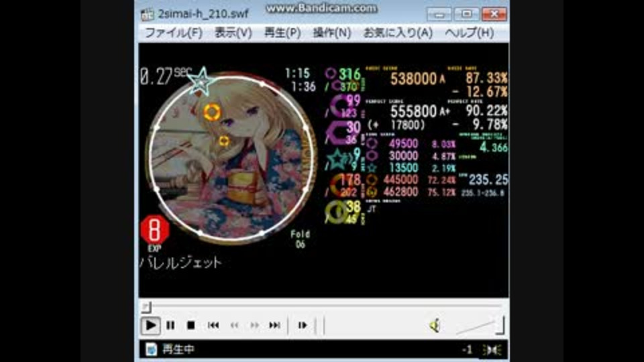644x362 pixels.
Task: Click the icon beside -1 in status bar
Action: [x=492, y=350]
